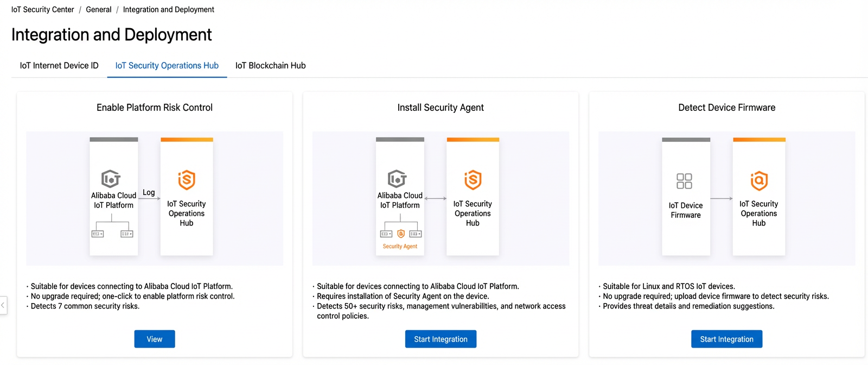Click left device icon in Security Agent diagram
The height and width of the screenshot is (365, 868).
click(x=386, y=234)
